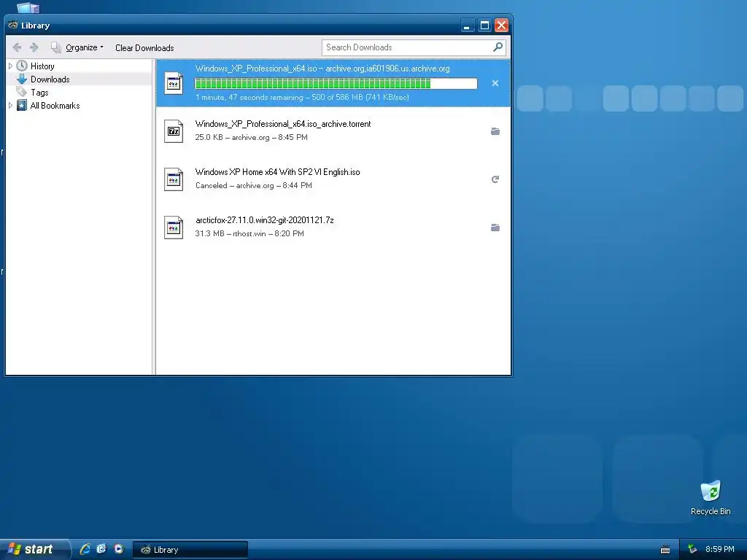Click the Downloads blue arrow icon
This screenshot has width=747, height=560.
(x=22, y=79)
